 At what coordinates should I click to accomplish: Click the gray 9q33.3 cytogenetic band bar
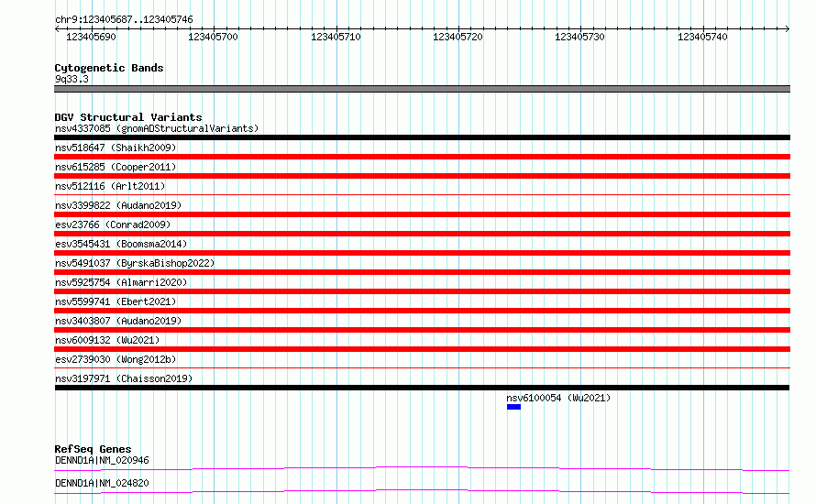(x=422, y=89)
